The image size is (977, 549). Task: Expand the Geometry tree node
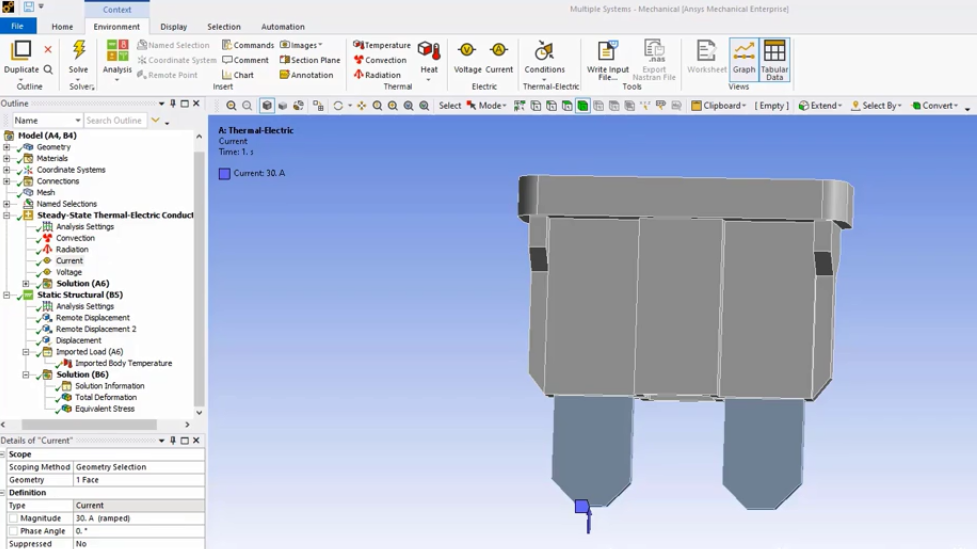pos(6,147)
